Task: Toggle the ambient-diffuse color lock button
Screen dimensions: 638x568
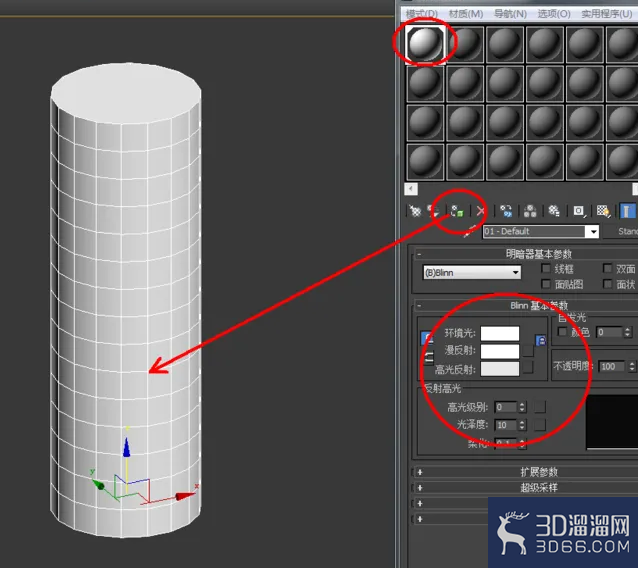Action: pos(426,337)
